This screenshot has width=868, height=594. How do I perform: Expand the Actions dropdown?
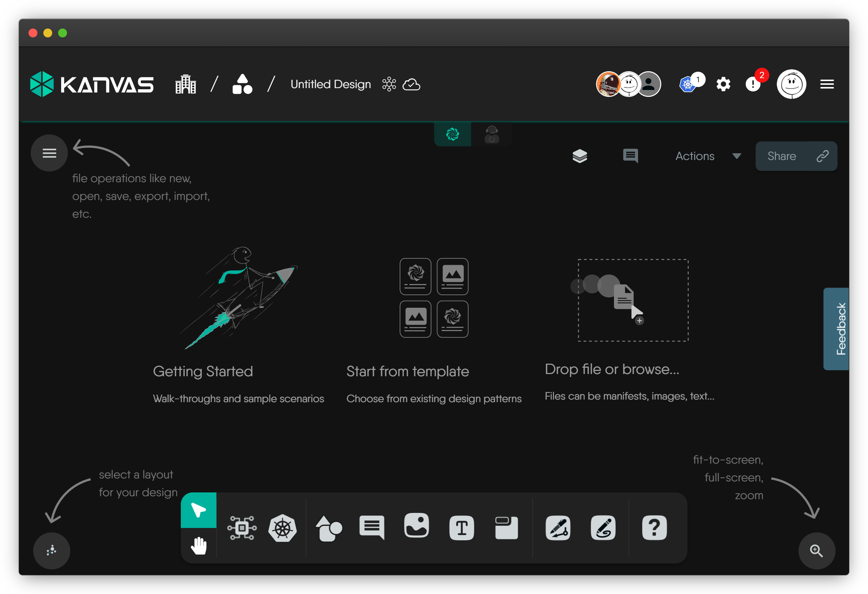[708, 156]
